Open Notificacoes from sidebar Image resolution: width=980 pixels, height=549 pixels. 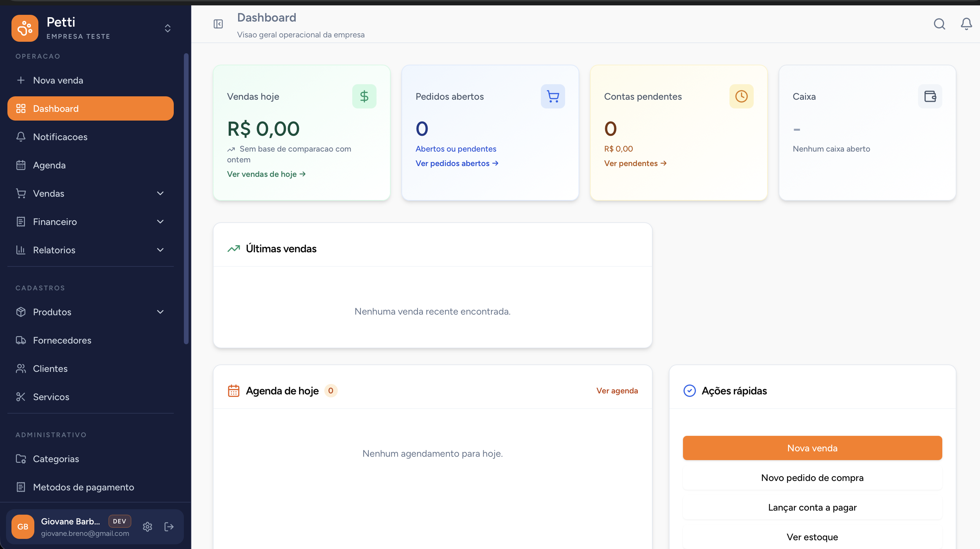91,137
